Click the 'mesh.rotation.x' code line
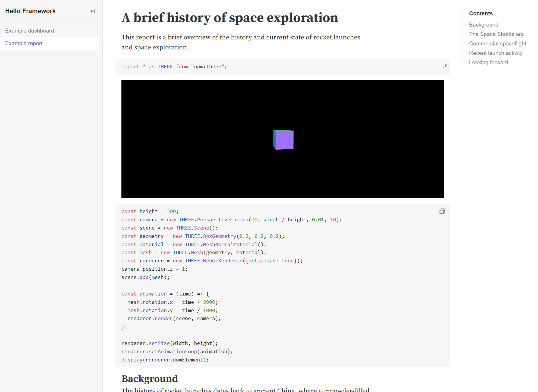Viewport: 538px width, 392px height. pyautogui.click(x=173, y=302)
